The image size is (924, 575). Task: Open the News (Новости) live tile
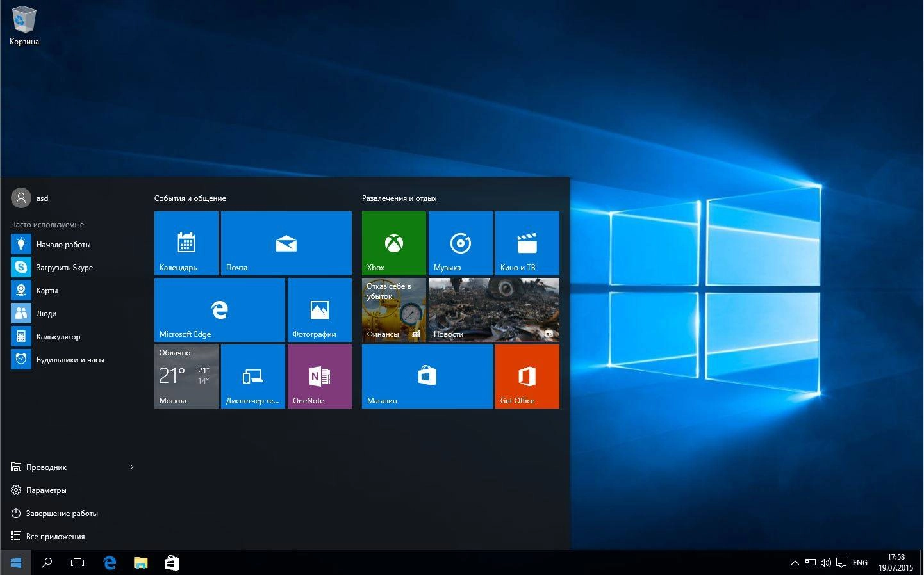(x=494, y=310)
